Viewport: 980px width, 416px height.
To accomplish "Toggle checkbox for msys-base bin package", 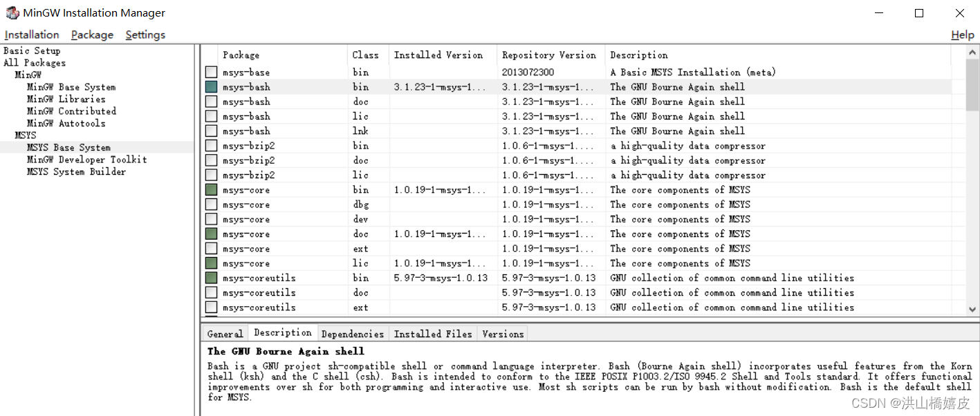I will point(211,72).
